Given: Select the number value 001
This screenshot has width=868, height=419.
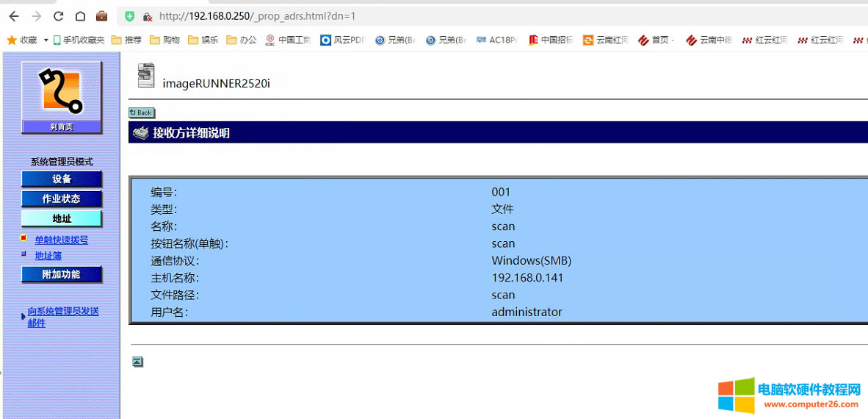Looking at the screenshot, I should 501,193.
